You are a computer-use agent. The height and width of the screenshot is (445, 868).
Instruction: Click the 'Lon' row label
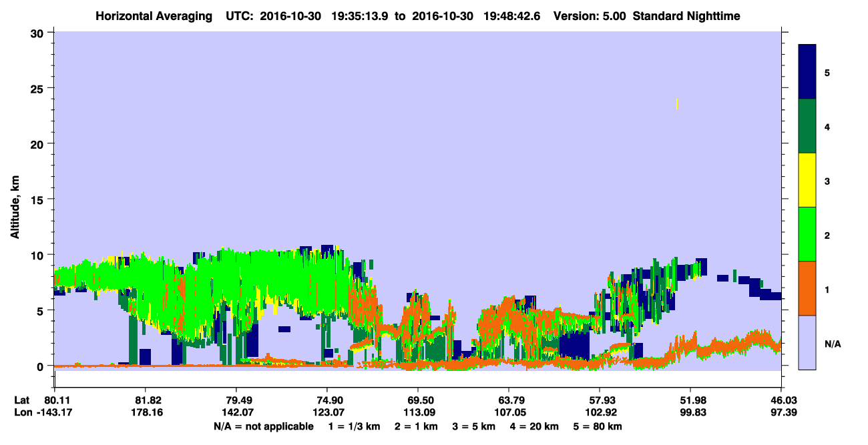tap(23, 413)
